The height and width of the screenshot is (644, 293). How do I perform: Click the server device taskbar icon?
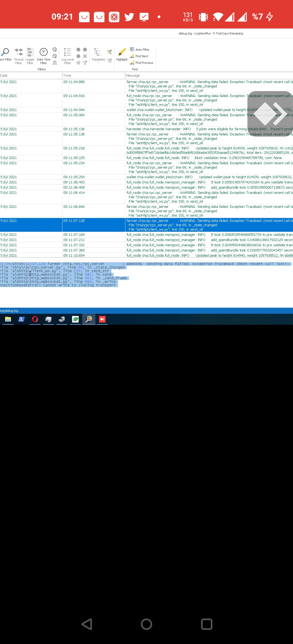62,319
